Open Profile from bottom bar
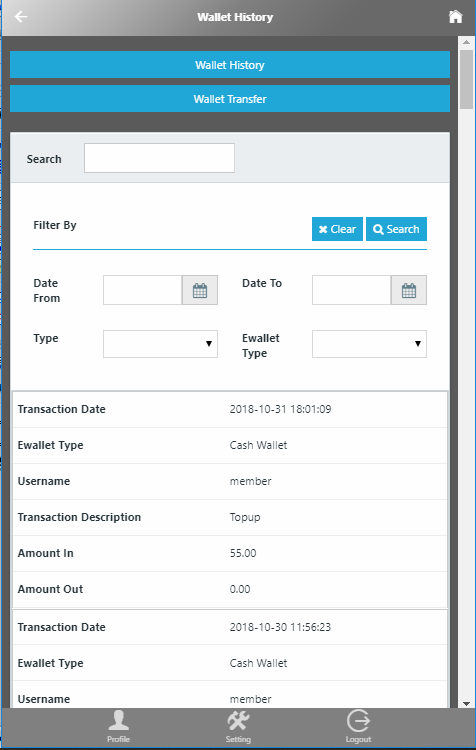 [118, 726]
